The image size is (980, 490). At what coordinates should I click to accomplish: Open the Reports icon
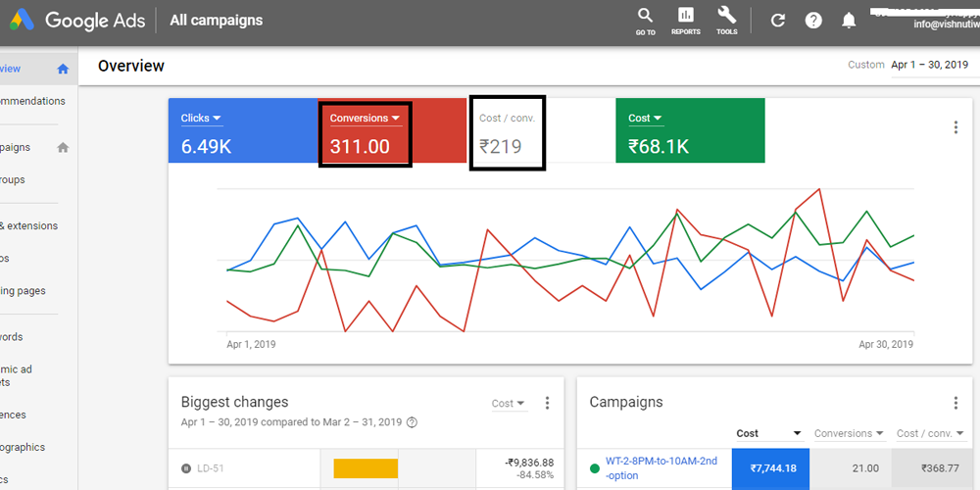(686, 17)
